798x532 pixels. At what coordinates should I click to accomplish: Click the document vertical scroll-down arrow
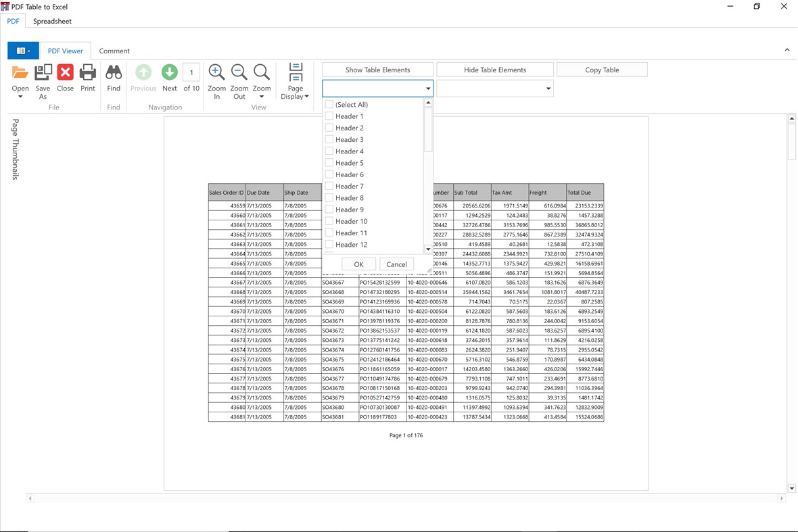[791, 488]
